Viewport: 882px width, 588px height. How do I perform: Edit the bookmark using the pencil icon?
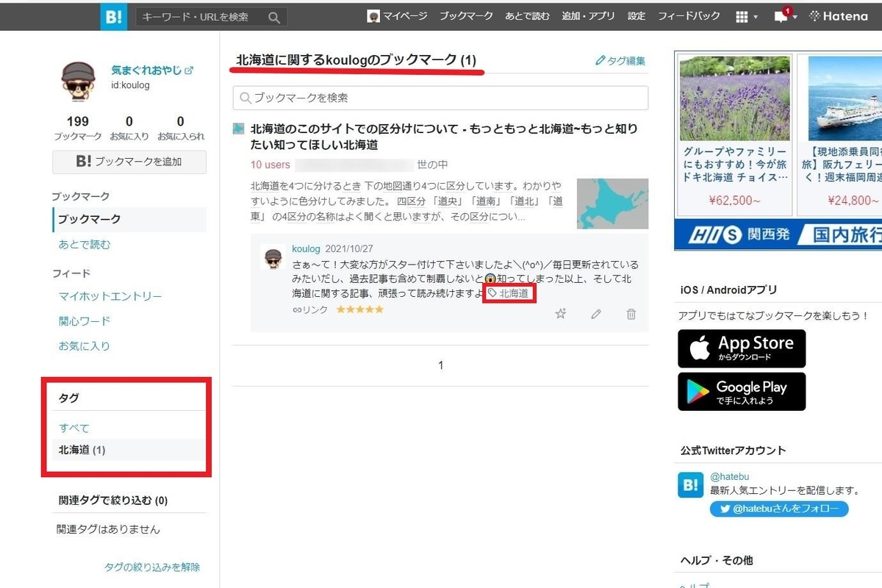[596, 314]
